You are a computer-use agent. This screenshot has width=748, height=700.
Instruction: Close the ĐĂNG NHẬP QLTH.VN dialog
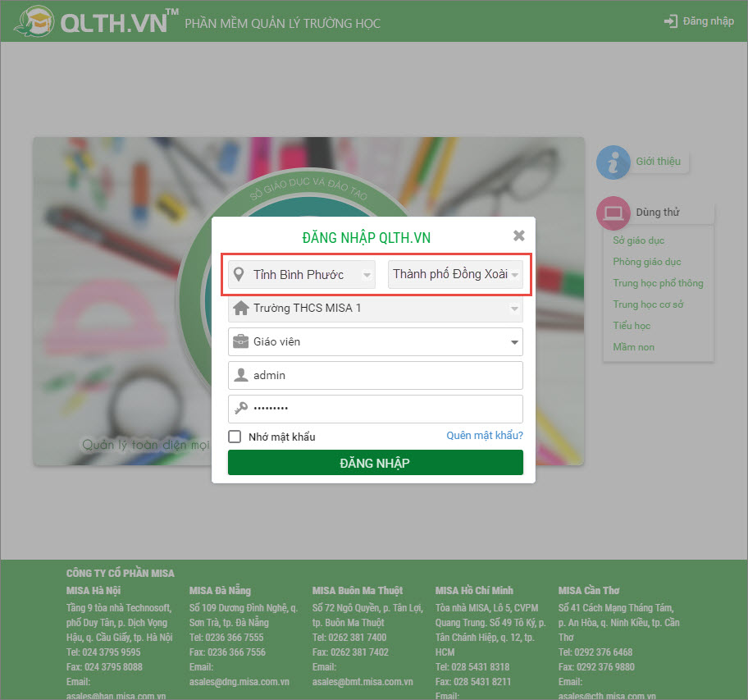point(518,236)
